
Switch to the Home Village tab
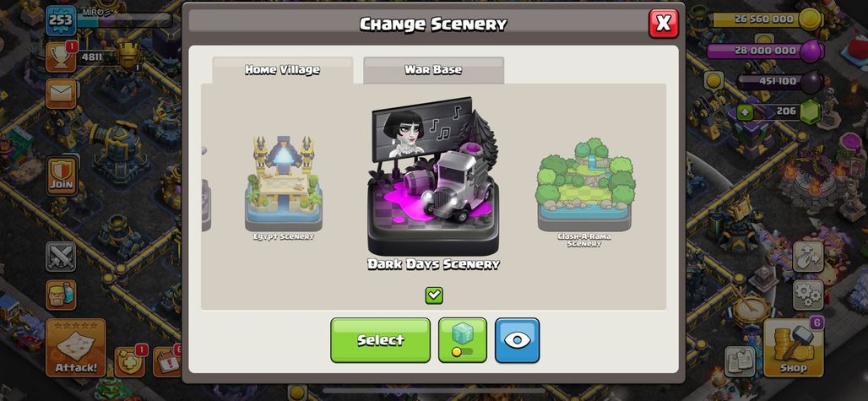[x=282, y=70]
